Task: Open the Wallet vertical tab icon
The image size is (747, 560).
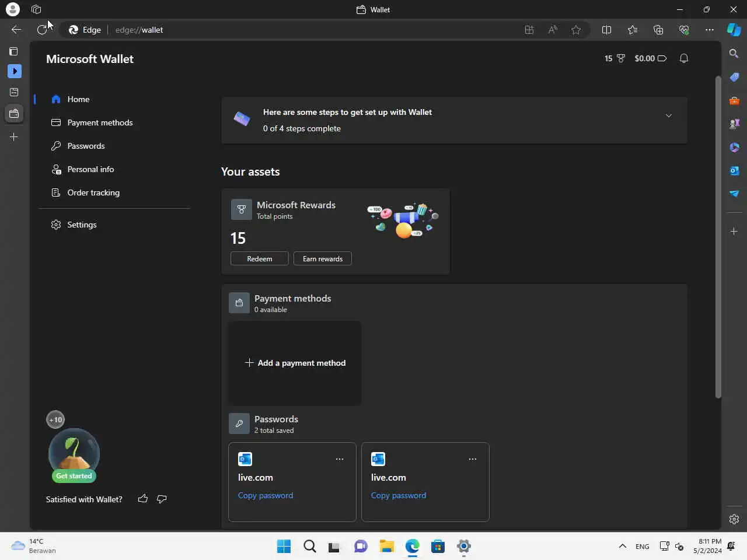Action: pyautogui.click(x=14, y=114)
